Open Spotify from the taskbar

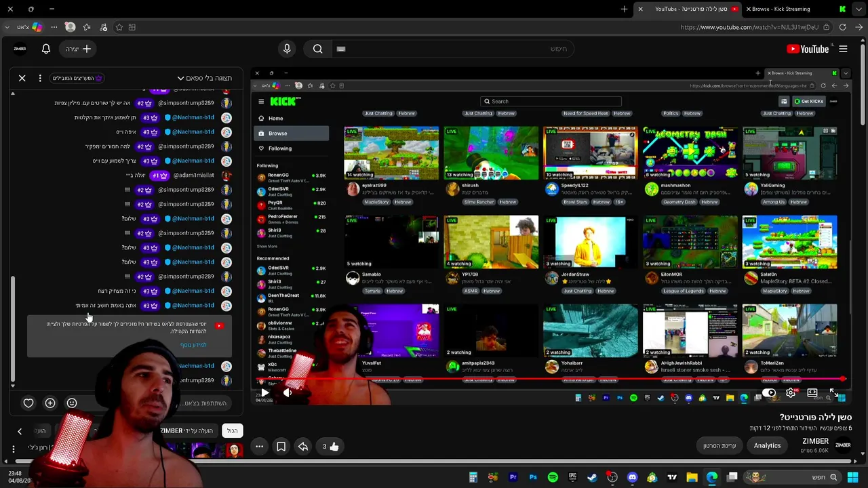553,477
